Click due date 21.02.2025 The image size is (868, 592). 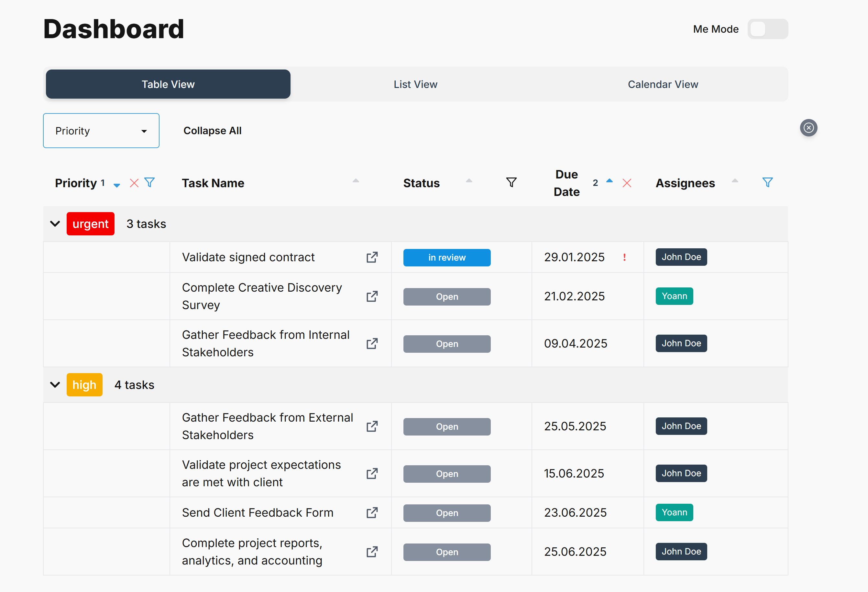click(575, 296)
